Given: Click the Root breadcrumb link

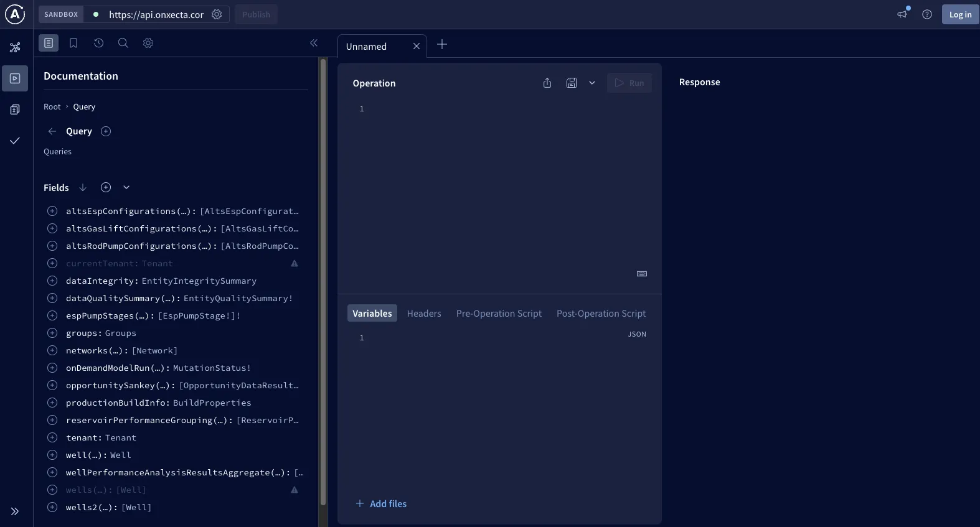Looking at the screenshot, I should (52, 107).
